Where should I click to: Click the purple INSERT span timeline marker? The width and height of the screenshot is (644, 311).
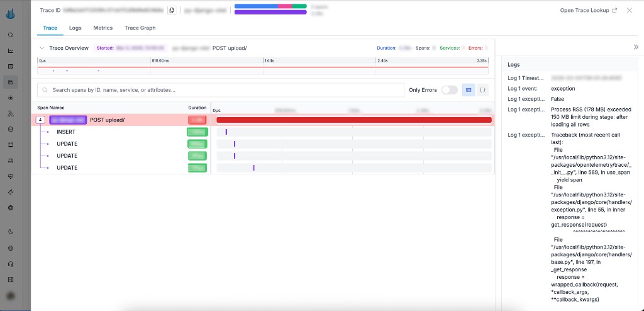pos(226,132)
